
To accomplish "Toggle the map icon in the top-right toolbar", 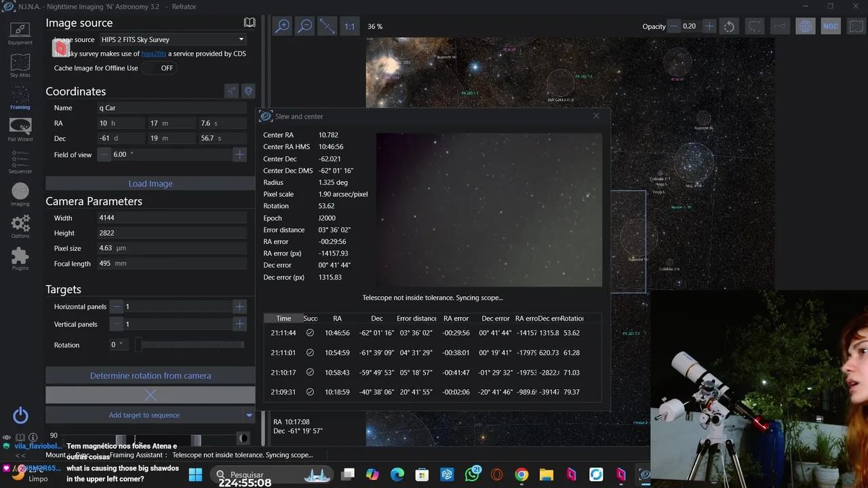I will click(856, 26).
